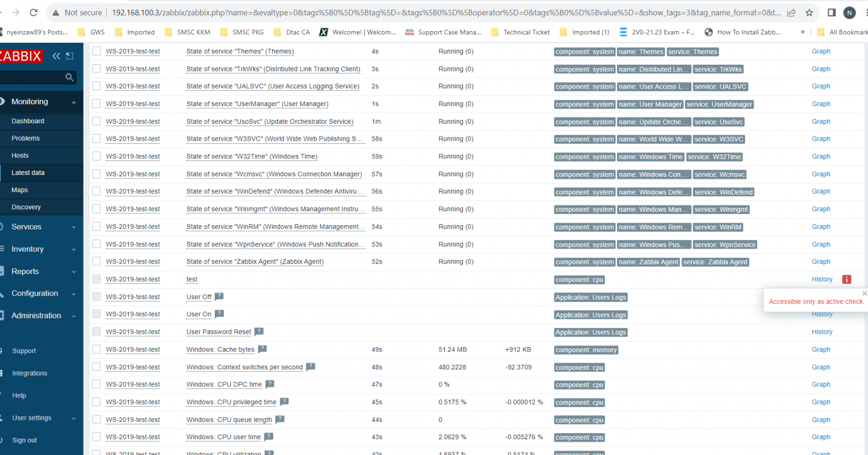Viewport: 868px width, 455px height.
Task: Expand the Services menu section
Action: coord(41,227)
